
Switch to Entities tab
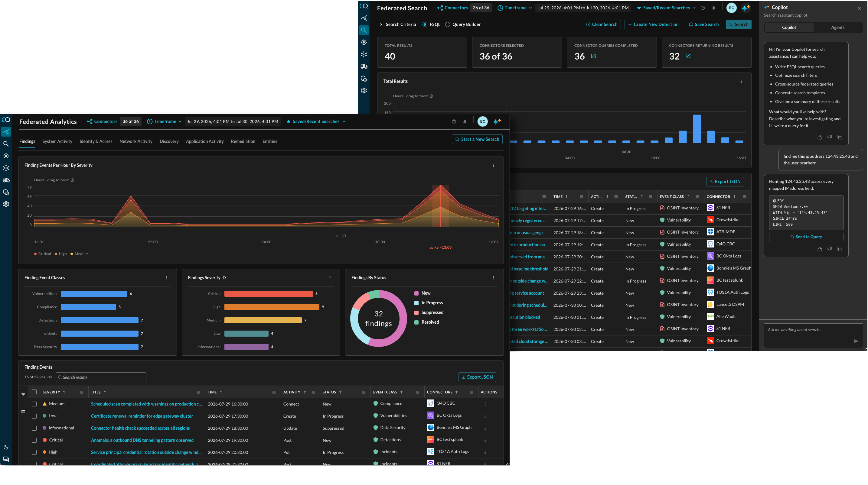[x=269, y=141]
